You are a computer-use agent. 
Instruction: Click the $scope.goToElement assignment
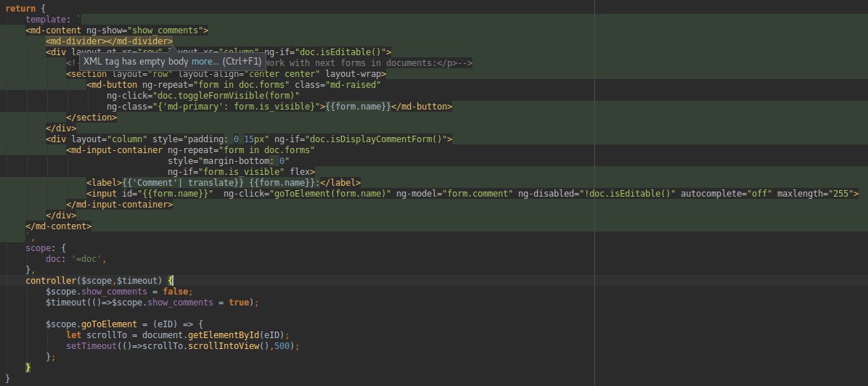tap(125, 324)
